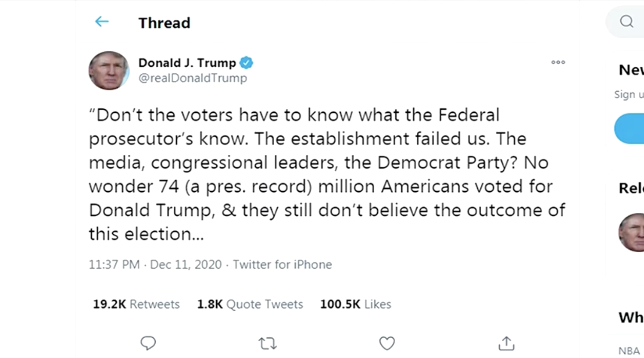Click the share upload icon
This screenshot has width=644, height=358.
click(506, 343)
